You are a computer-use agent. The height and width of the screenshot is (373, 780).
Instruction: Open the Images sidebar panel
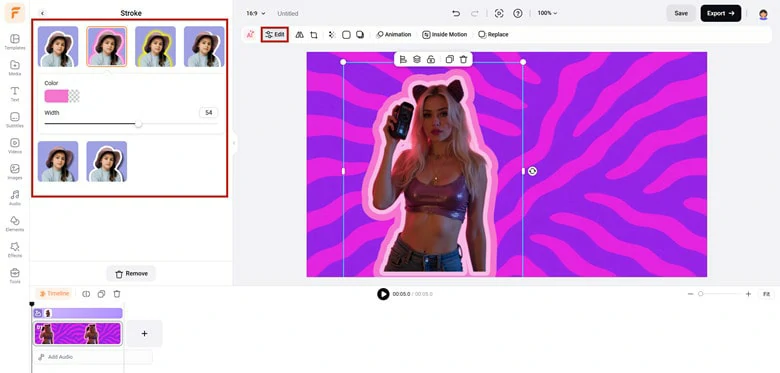point(15,172)
